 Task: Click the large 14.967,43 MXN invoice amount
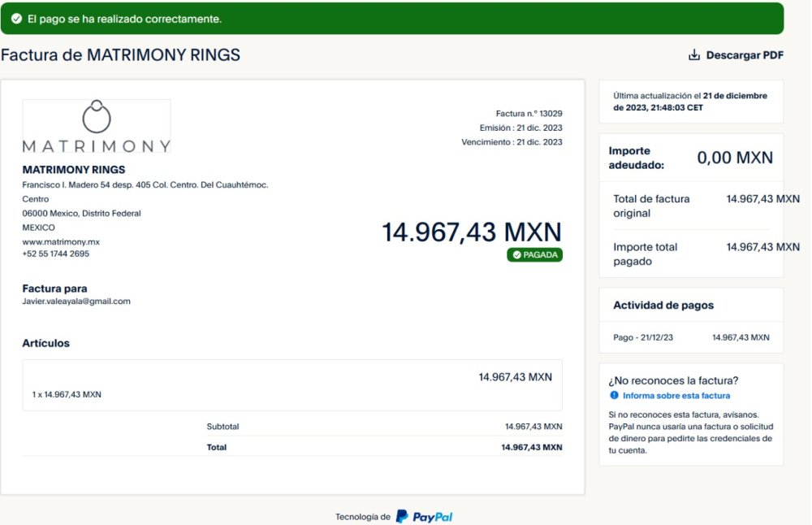pos(472,232)
